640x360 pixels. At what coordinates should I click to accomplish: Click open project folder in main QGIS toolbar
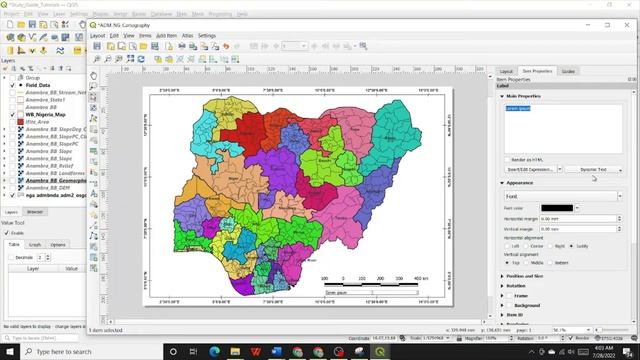coord(21,25)
